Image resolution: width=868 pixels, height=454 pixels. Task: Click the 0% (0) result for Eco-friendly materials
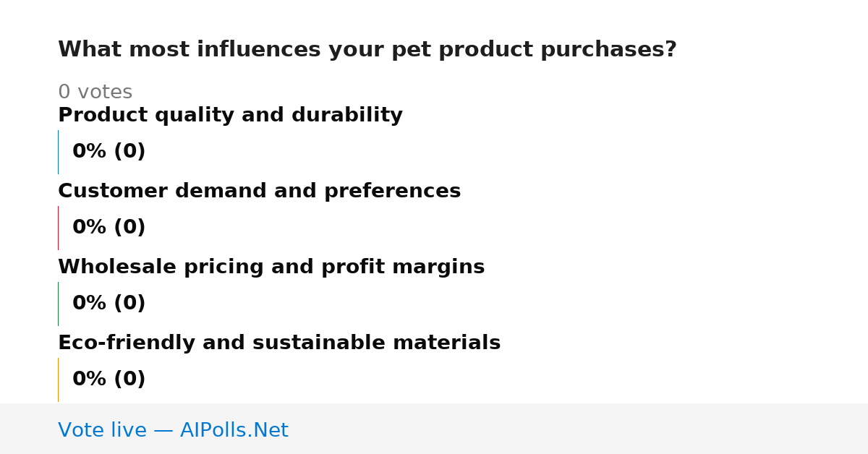(x=109, y=380)
